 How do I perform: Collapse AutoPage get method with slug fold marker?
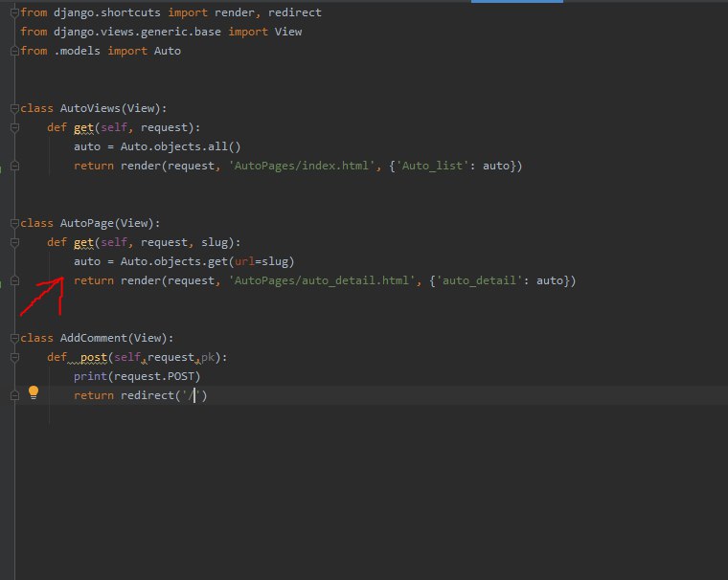[x=15, y=242]
